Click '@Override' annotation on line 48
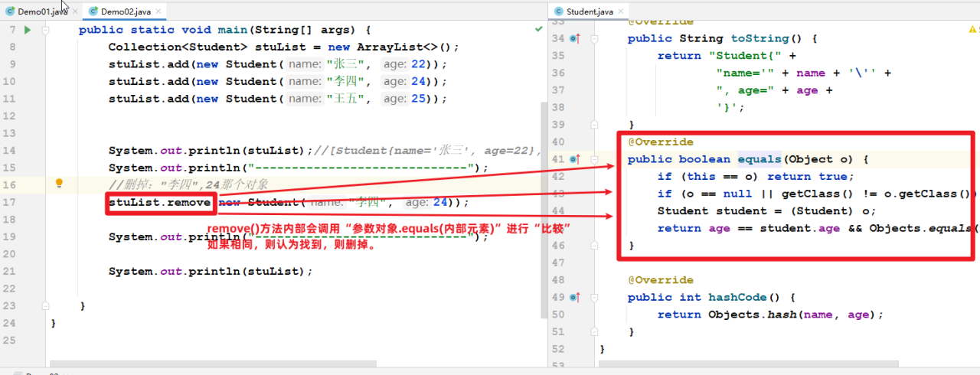The height and width of the screenshot is (375, 980). tap(661, 279)
